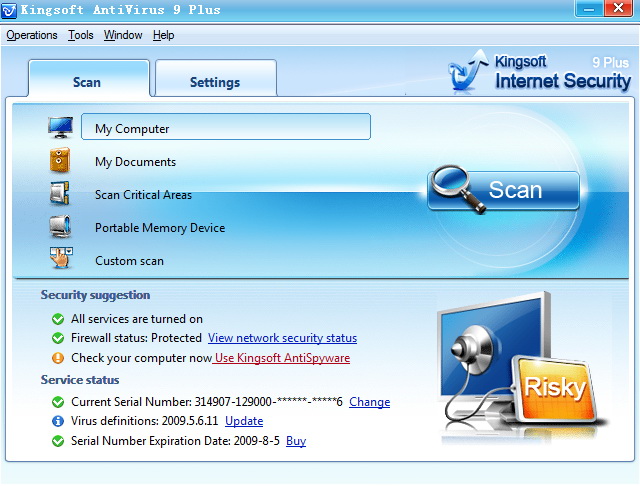Click the green check beside Current Serial Number
The image size is (640, 486).
click(58, 402)
